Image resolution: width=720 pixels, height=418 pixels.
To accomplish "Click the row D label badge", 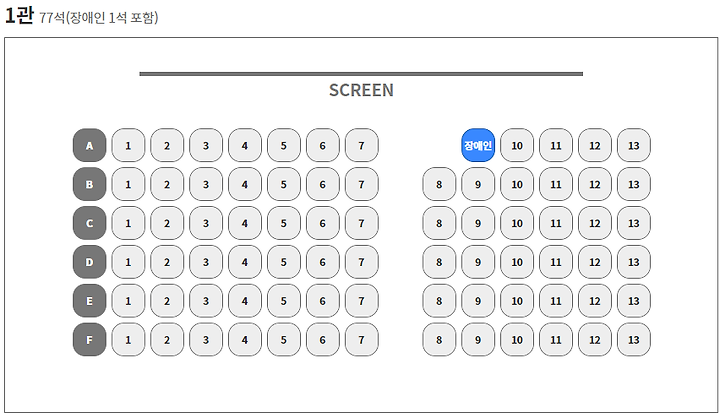I will 90,262.
